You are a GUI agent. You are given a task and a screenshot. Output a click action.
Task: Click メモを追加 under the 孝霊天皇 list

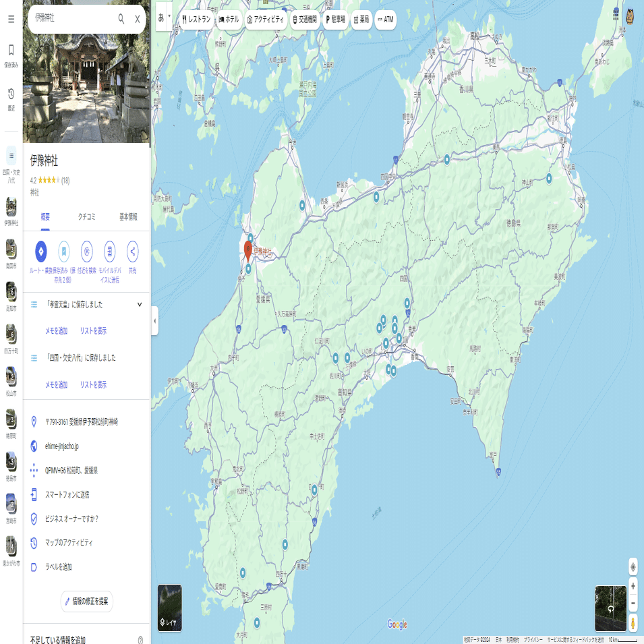(x=56, y=330)
